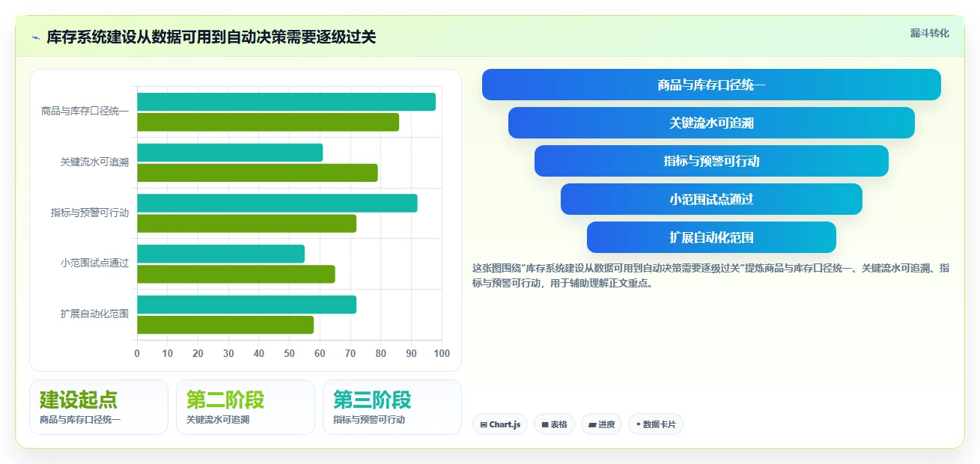Image resolution: width=980 pixels, height=464 pixels.
Task: Click green bar for 关键流水可追溯
Action: [x=258, y=173]
